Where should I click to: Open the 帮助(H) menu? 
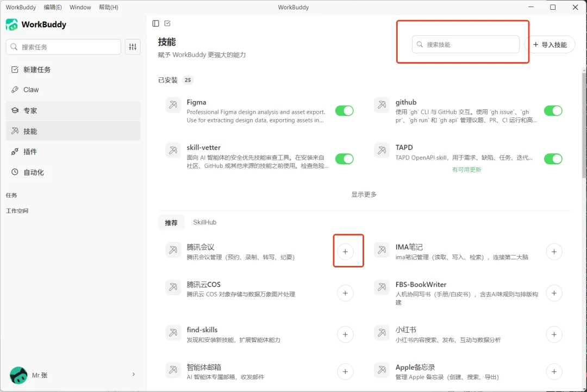coord(108,7)
